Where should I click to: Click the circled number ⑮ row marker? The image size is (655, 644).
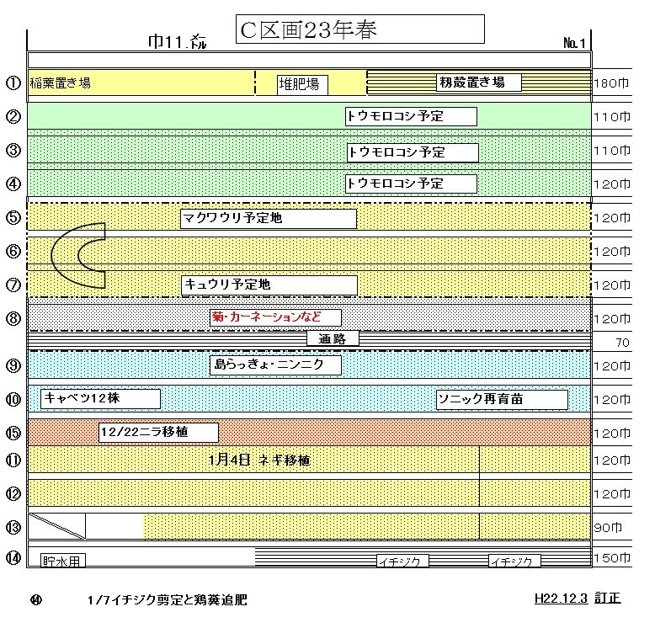tap(13, 433)
